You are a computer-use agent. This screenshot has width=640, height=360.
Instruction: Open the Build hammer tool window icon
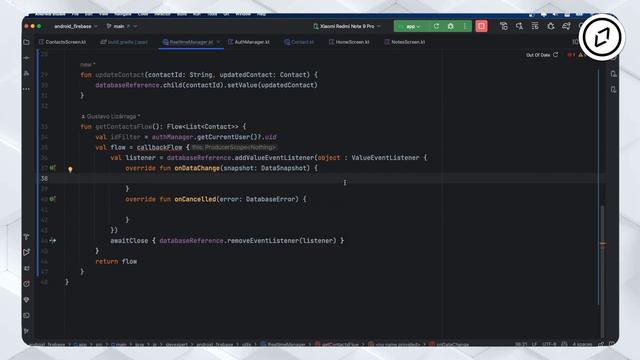point(27,237)
